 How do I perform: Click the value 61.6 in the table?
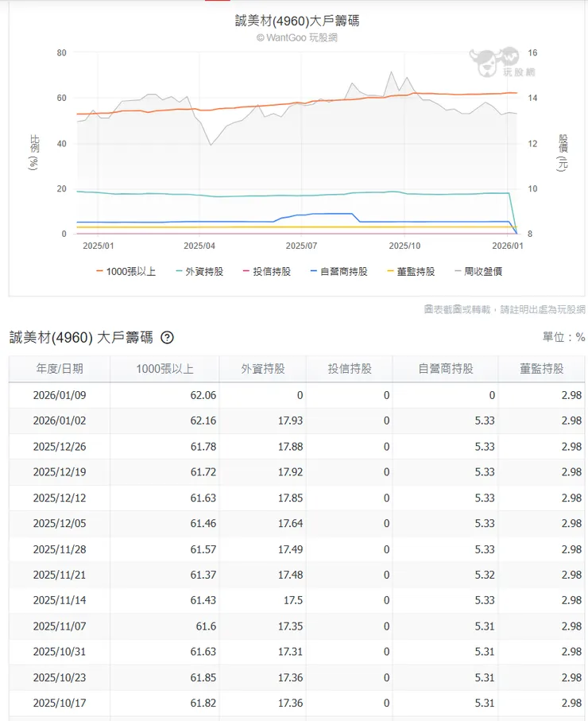coord(206,626)
